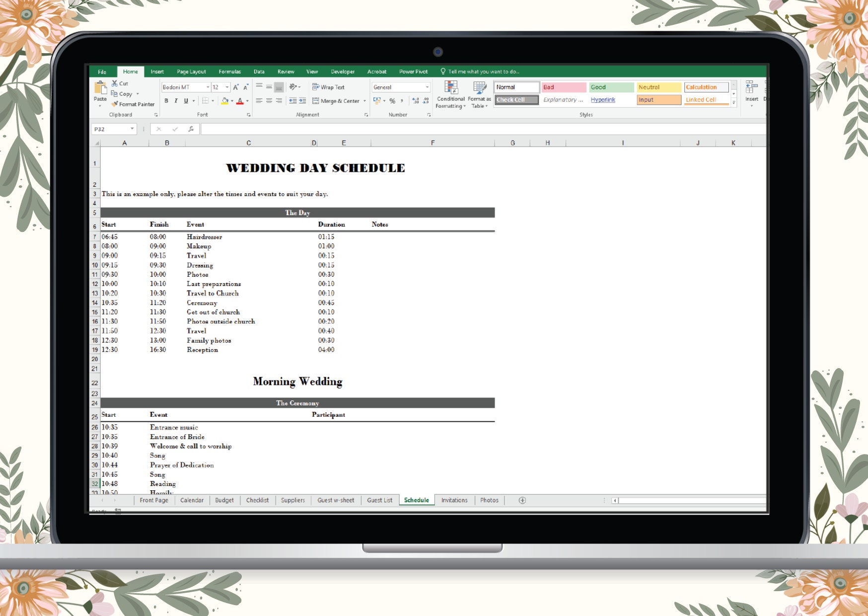The image size is (868, 616).
Task: Select the Format Painter tool
Action: pos(134,104)
